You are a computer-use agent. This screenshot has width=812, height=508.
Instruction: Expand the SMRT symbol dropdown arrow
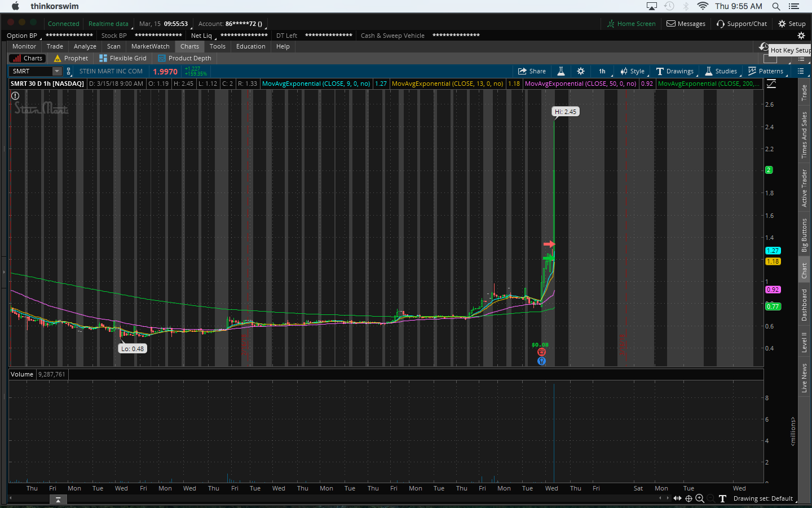click(x=56, y=71)
